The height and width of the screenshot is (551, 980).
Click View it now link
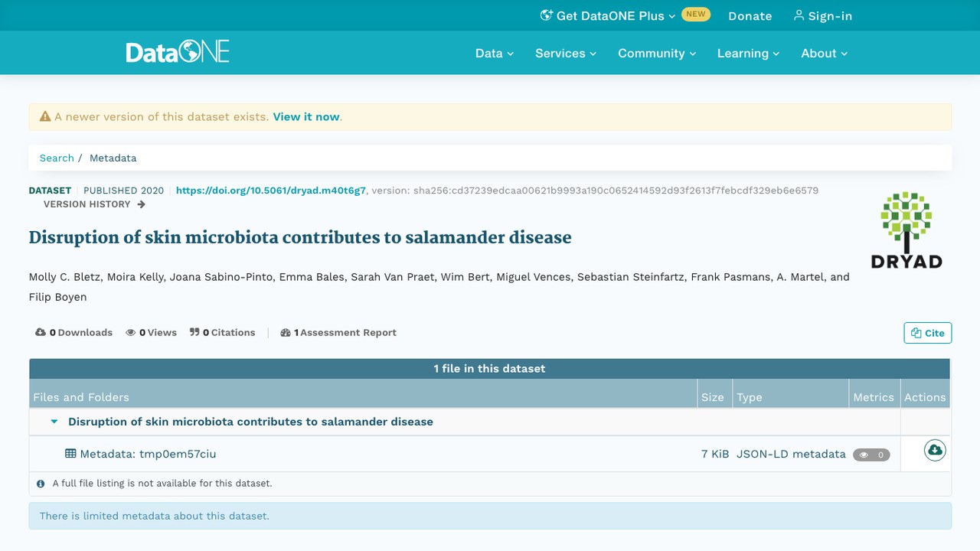306,117
